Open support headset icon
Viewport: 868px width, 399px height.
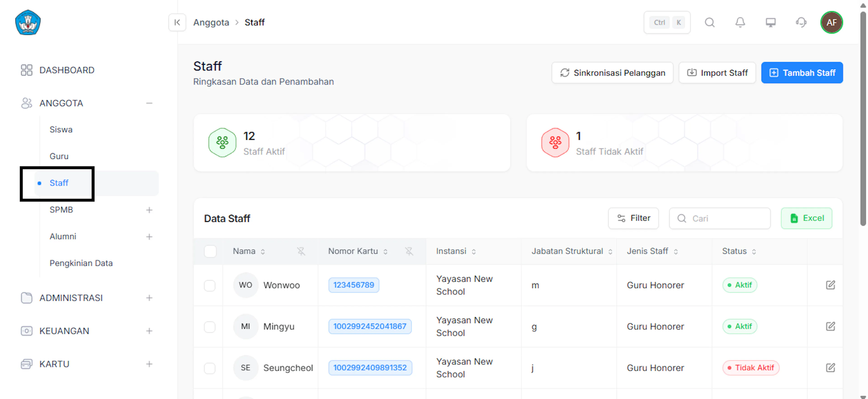(x=801, y=22)
